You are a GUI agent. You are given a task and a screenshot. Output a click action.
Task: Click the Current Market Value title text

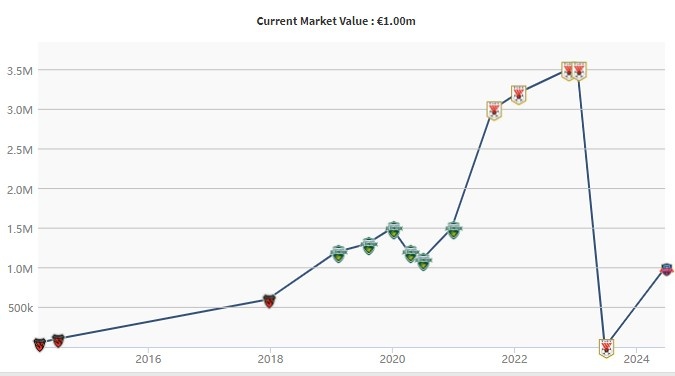tap(336, 21)
